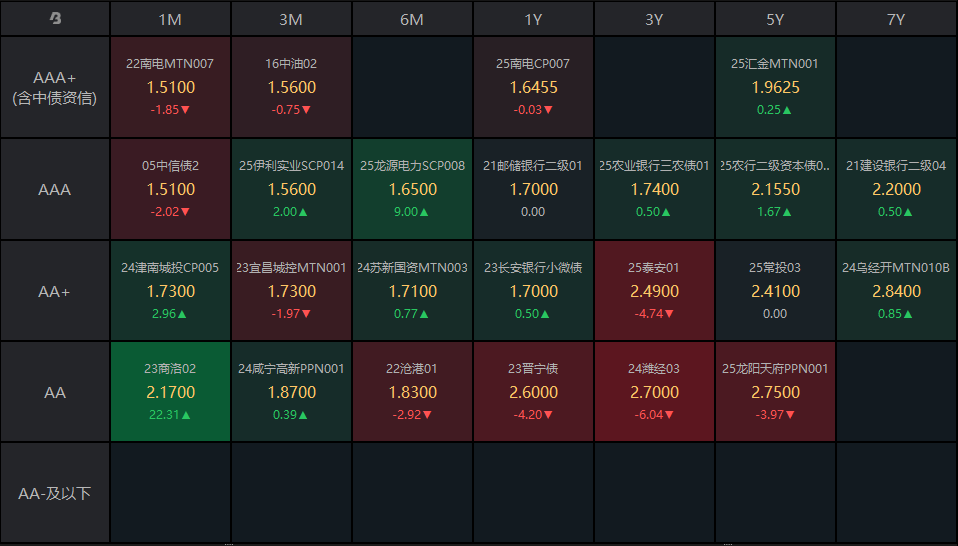Open the 21建设银行二级04 cell

point(896,189)
